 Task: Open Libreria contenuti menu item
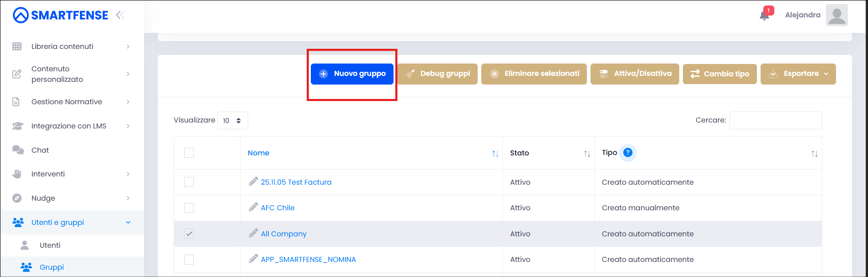pyautogui.click(x=72, y=46)
